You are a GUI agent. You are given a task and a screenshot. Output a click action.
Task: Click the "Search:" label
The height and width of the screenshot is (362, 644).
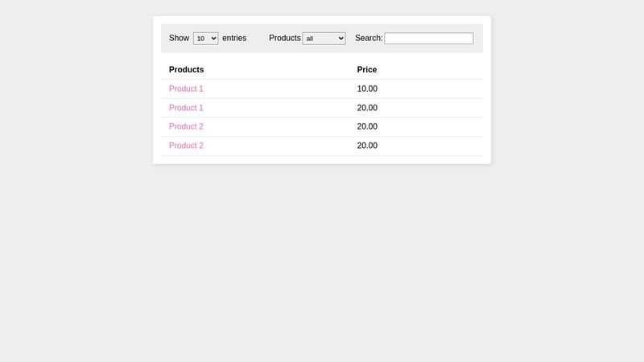click(369, 38)
